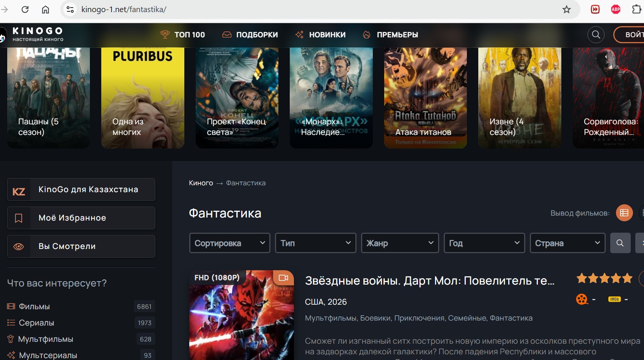Click the search magnifier icon in header
The height and width of the screenshot is (360, 644).
tap(595, 35)
